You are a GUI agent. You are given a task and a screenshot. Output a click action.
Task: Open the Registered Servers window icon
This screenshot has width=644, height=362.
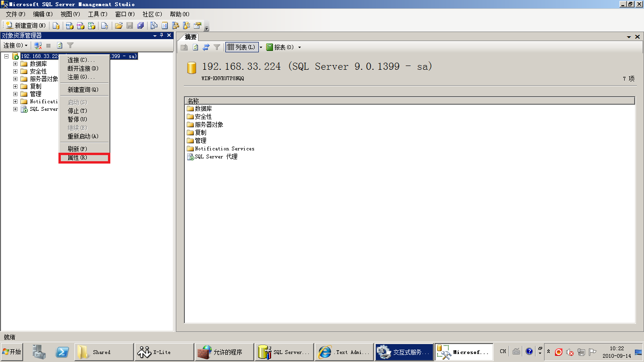tap(154, 25)
